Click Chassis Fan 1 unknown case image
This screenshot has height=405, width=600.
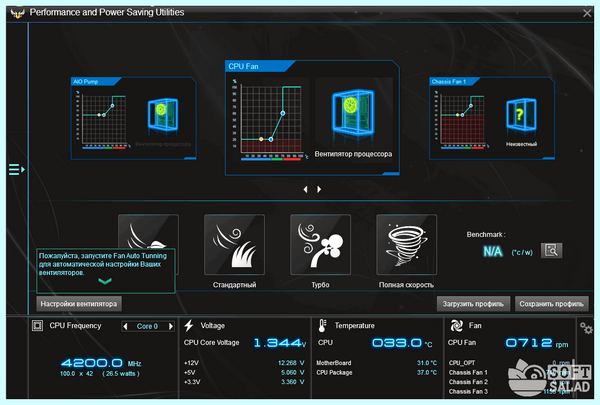(521, 115)
